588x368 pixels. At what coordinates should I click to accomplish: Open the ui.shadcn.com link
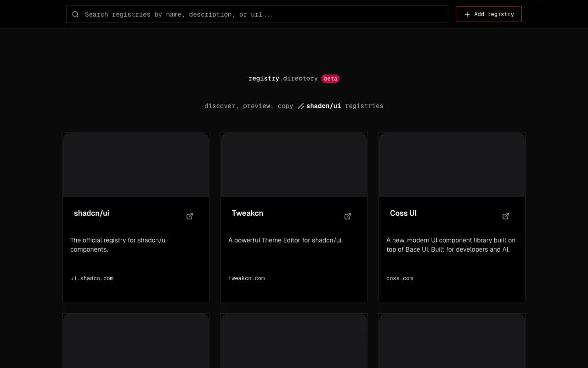coord(92,278)
